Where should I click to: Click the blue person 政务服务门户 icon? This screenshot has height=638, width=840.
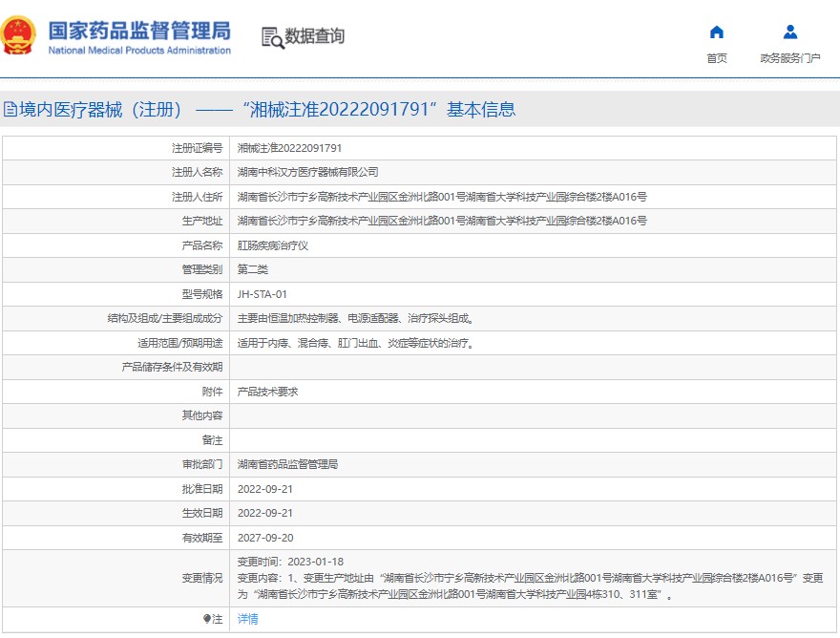790,32
